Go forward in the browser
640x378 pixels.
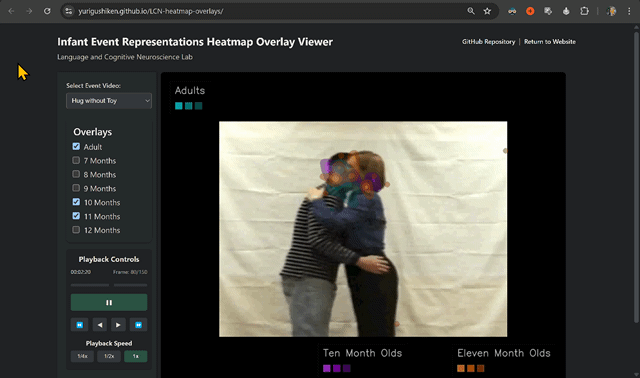point(29,11)
